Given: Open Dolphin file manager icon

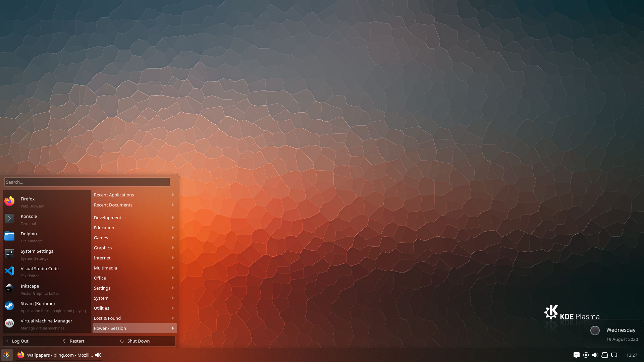Looking at the screenshot, I should tap(9, 236).
